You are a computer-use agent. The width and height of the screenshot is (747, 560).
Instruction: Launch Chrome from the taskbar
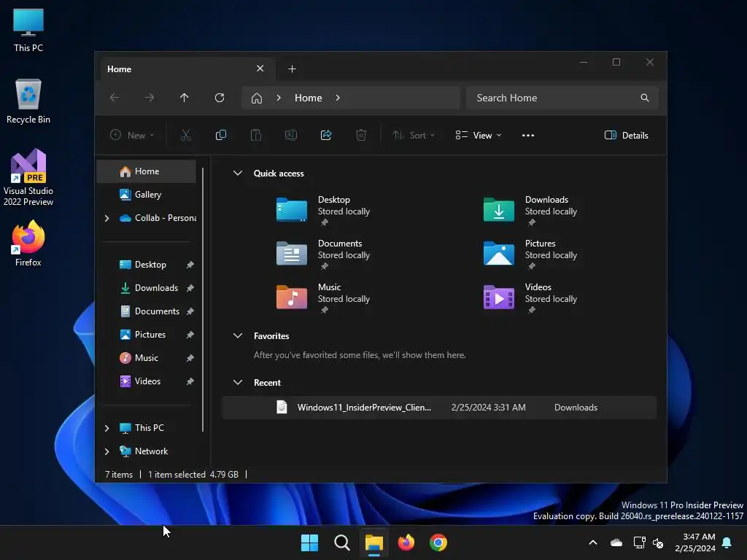(x=438, y=542)
